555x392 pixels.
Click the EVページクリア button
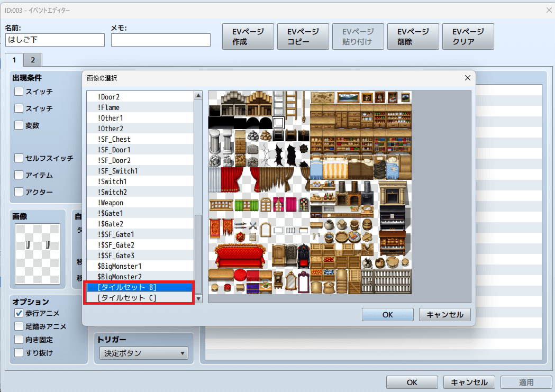(468, 37)
